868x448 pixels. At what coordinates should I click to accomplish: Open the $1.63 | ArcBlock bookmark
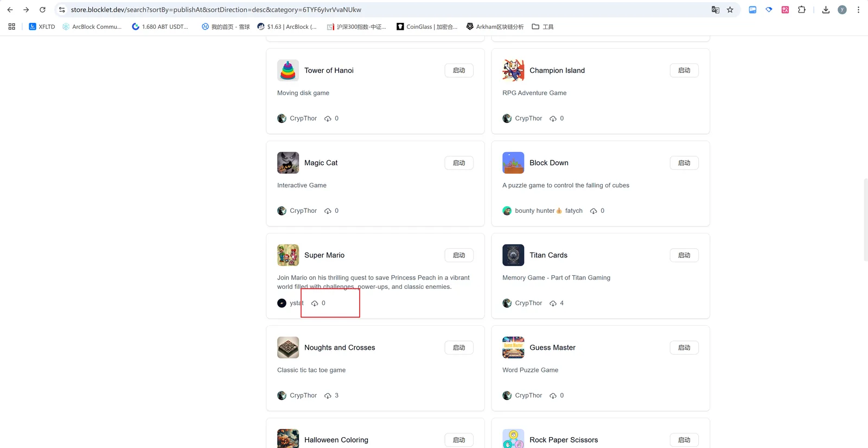click(287, 27)
